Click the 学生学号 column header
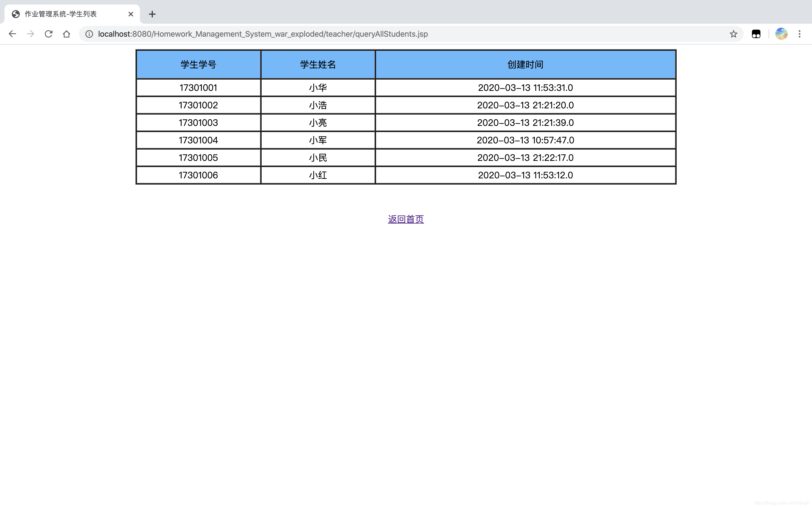Viewport: 812px width, 508px height. (198, 65)
